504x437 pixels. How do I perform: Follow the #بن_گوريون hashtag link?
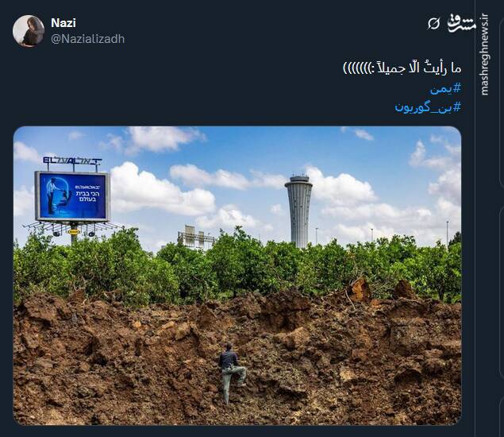[428, 106]
